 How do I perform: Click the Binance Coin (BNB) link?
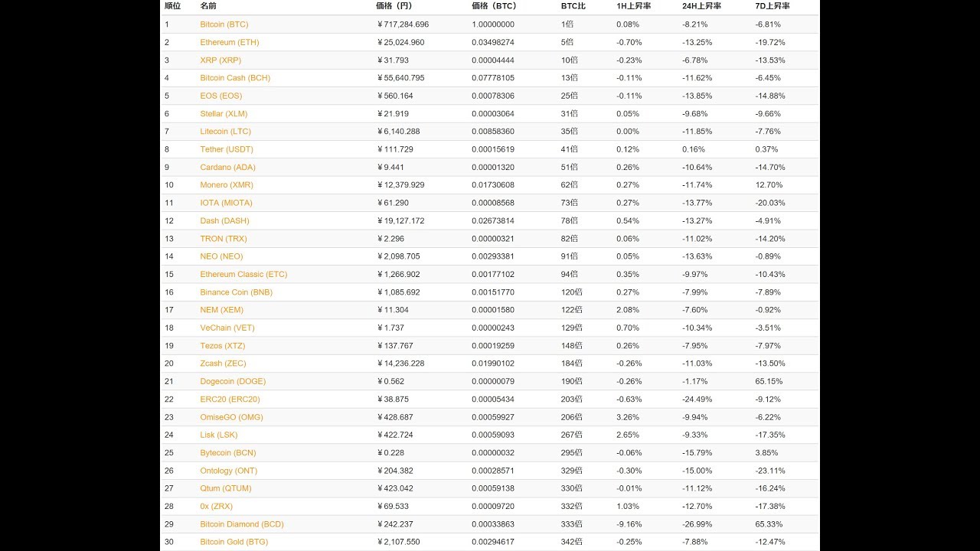(236, 292)
